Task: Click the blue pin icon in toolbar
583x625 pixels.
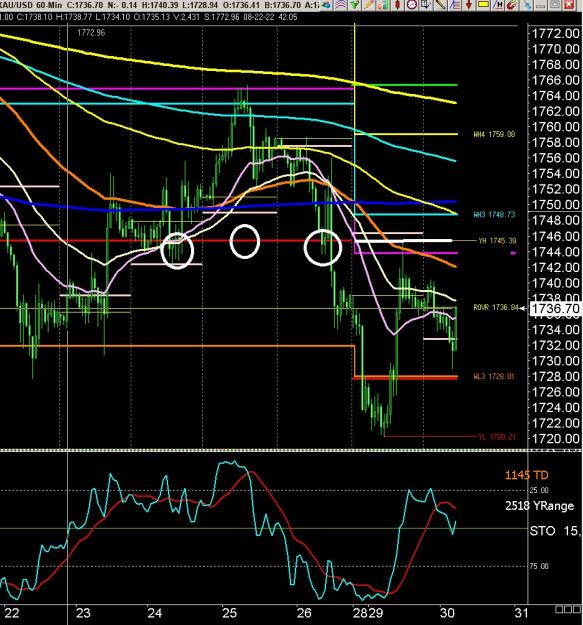Action: [x=527, y=4]
